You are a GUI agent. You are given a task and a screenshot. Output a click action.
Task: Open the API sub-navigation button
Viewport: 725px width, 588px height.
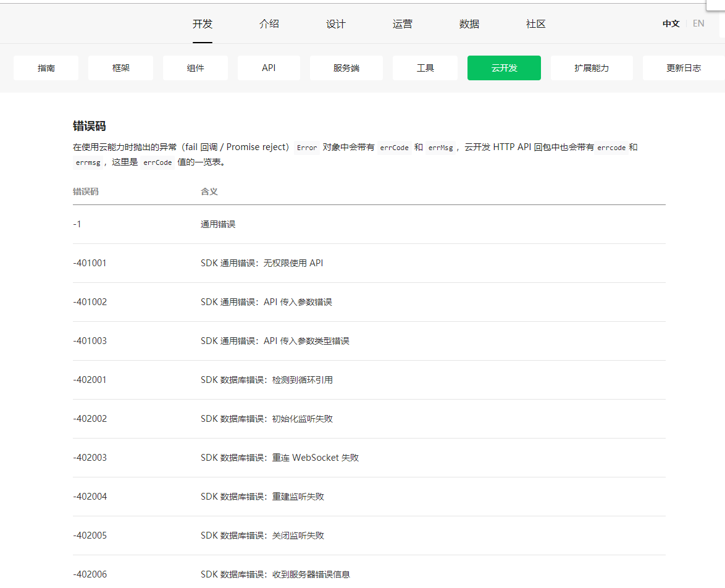tap(269, 68)
